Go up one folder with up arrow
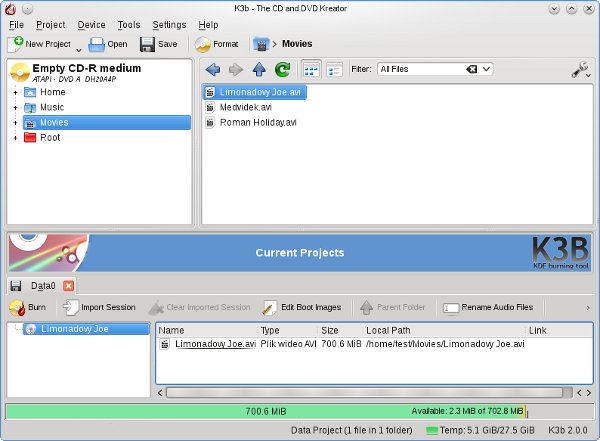This screenshot has height=441, width=600. click(259, 70)
